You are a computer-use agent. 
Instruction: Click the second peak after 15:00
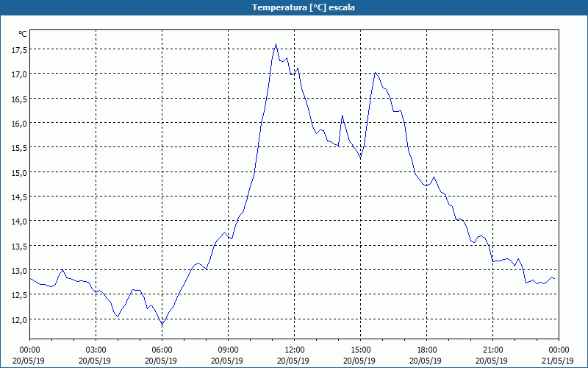tap(375, 73)
